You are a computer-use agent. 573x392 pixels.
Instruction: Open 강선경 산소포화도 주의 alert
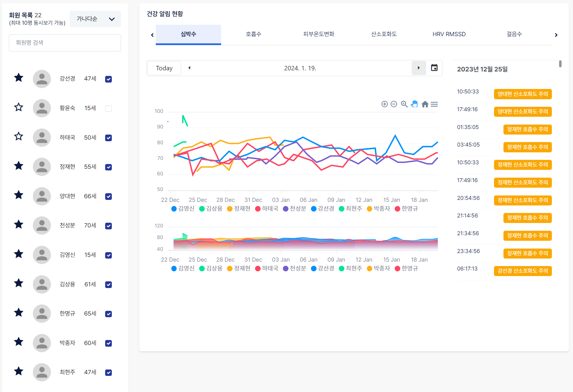(522, 271)
